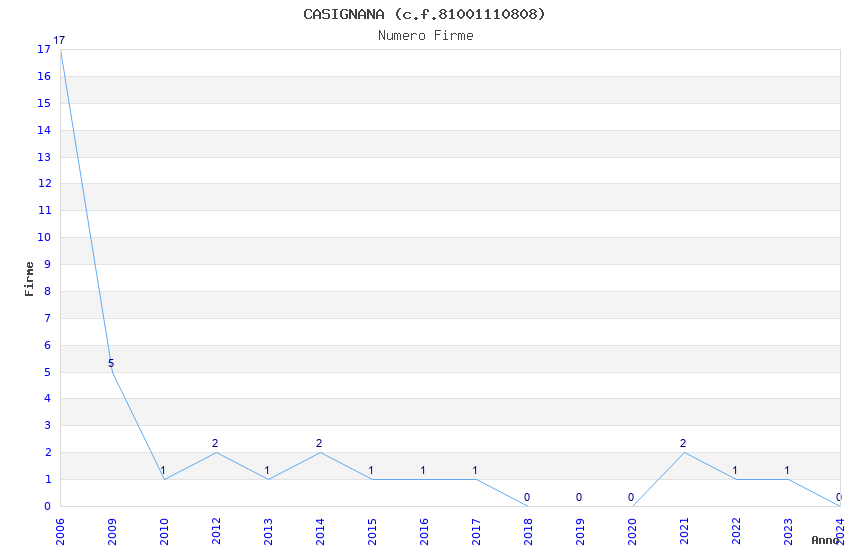The width and height of the screenshot is (850, 550).
Task: Click the y-axis value 3
Action: point(48,425)
